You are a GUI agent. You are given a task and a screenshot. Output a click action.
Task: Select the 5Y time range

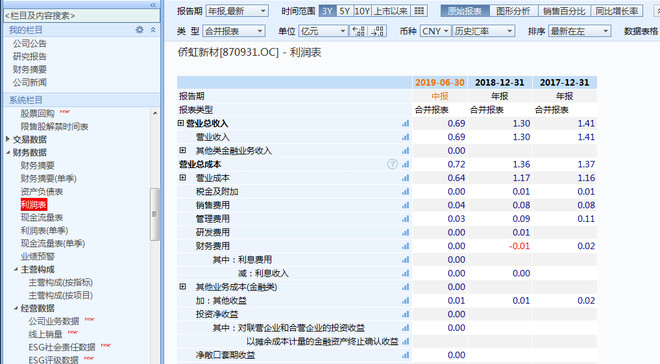coord(345,11)
